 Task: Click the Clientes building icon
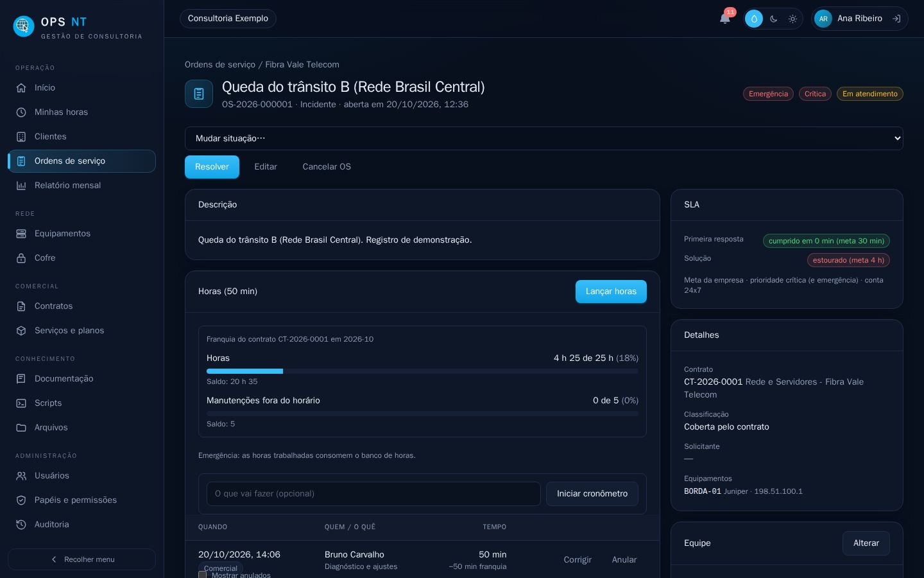pyautogui.click(x=21, y=137)
